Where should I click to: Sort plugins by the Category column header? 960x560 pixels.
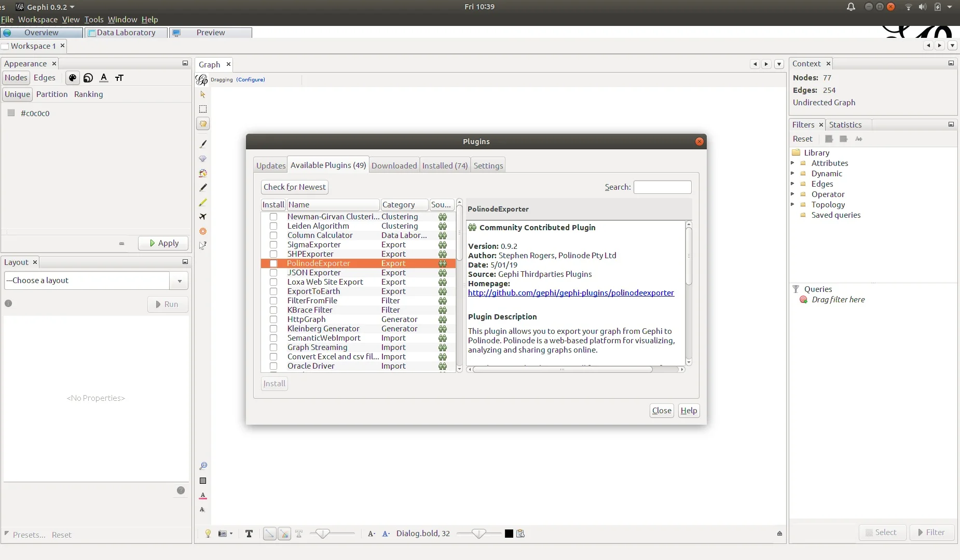point(405,205)
